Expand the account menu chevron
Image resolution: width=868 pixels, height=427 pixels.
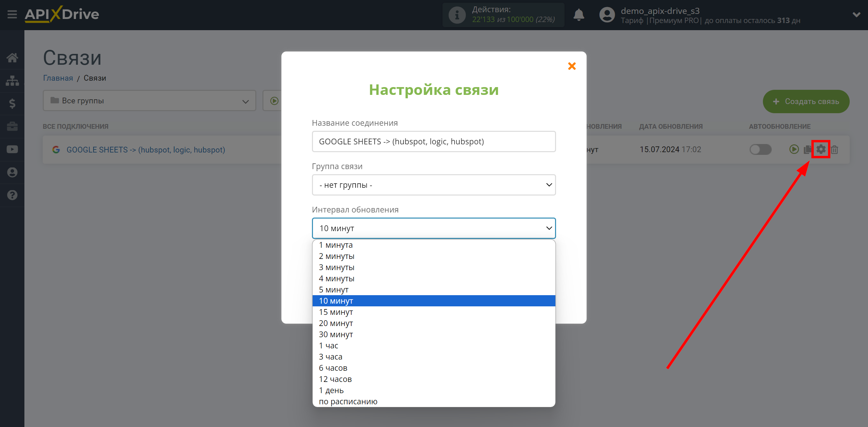click(x=856, y=15)
